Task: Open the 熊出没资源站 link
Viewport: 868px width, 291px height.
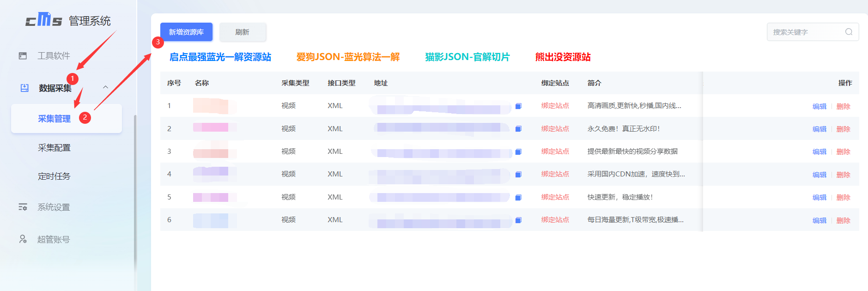Action: pos(563,57)
